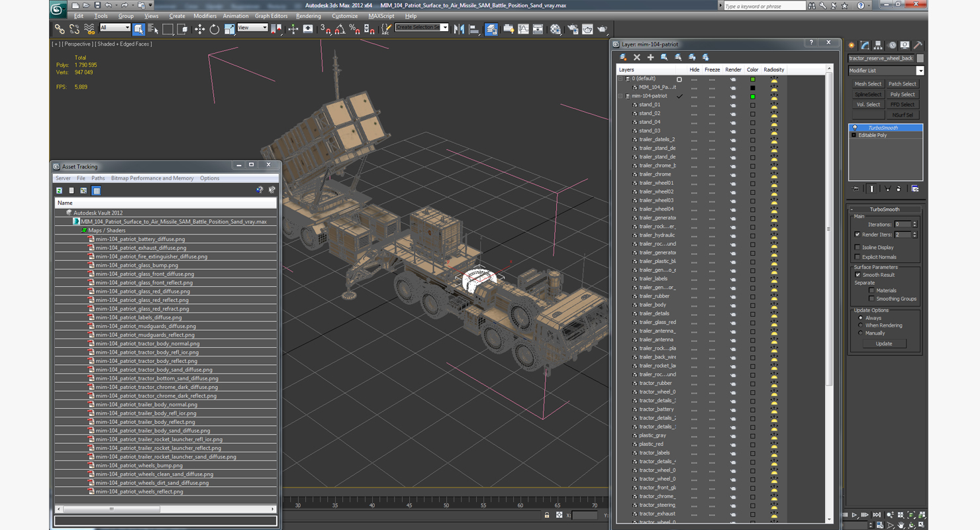
Task: Select the Link tool in main toolbar
Action: [60, 29]
